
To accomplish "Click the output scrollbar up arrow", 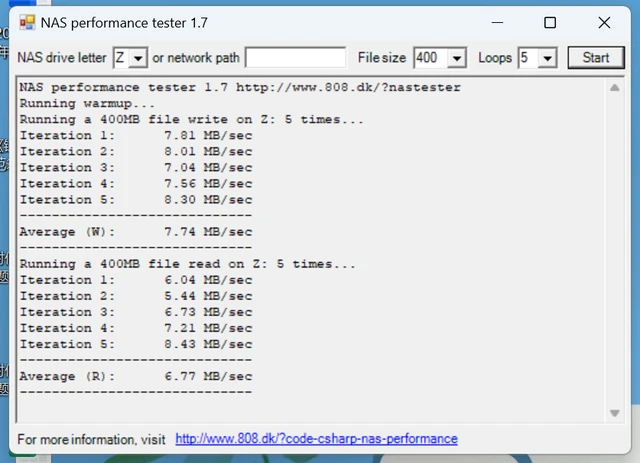I will click(x=614, y=87).
